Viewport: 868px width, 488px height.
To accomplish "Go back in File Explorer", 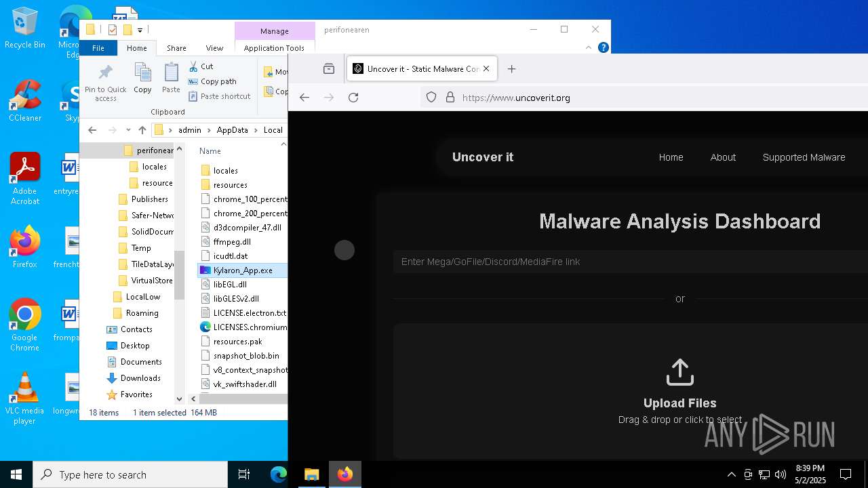I will pos(93,130).
